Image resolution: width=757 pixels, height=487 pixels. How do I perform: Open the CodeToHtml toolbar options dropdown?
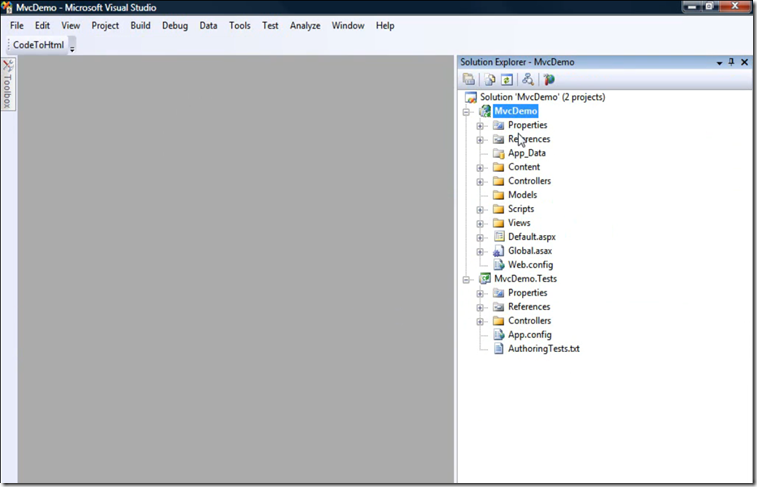[72, 46]
